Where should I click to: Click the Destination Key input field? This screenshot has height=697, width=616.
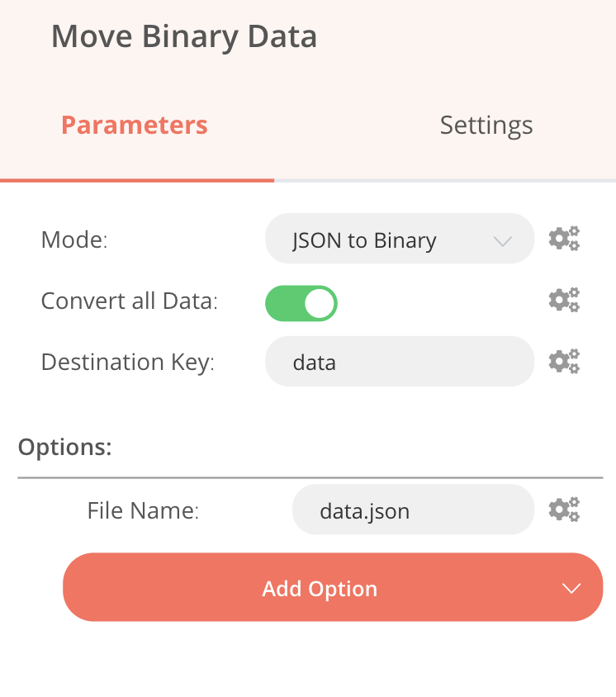[x=399, y=362]
